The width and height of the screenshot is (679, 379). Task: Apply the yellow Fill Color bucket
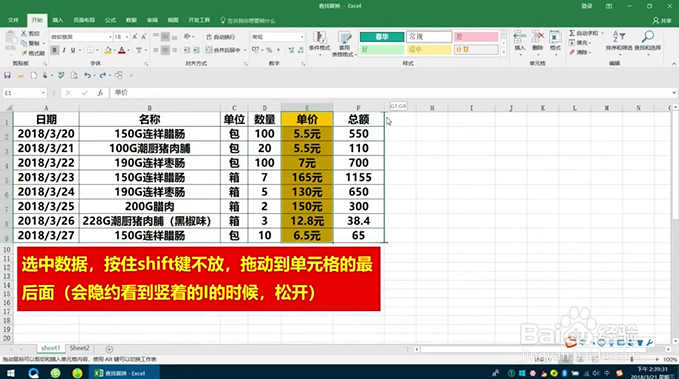click(x=108, y=50)
